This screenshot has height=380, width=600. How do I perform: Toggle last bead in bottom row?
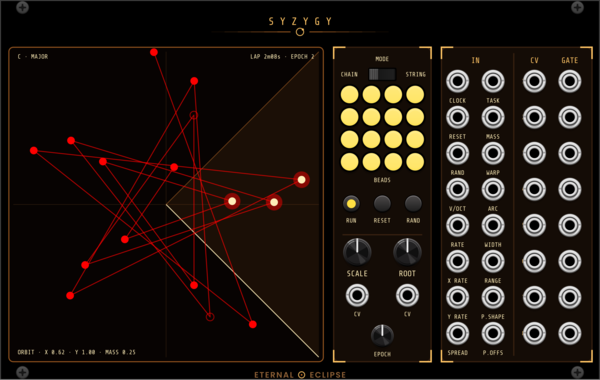click(x=415, y=162)
